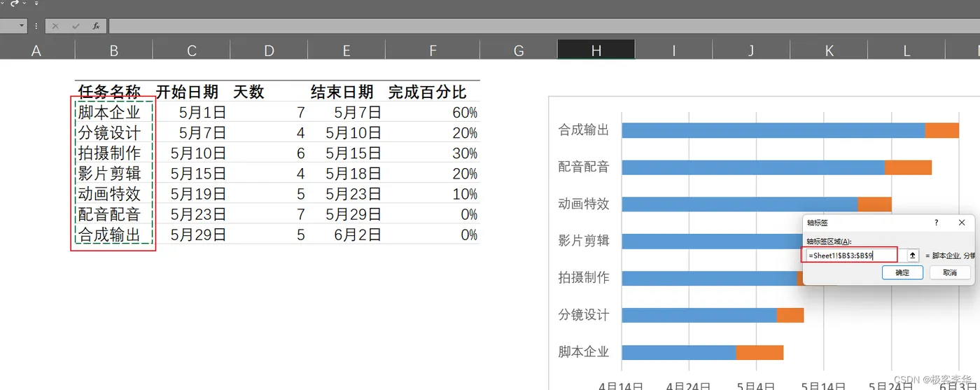Click the 30% completion cell

pos(433,153)
